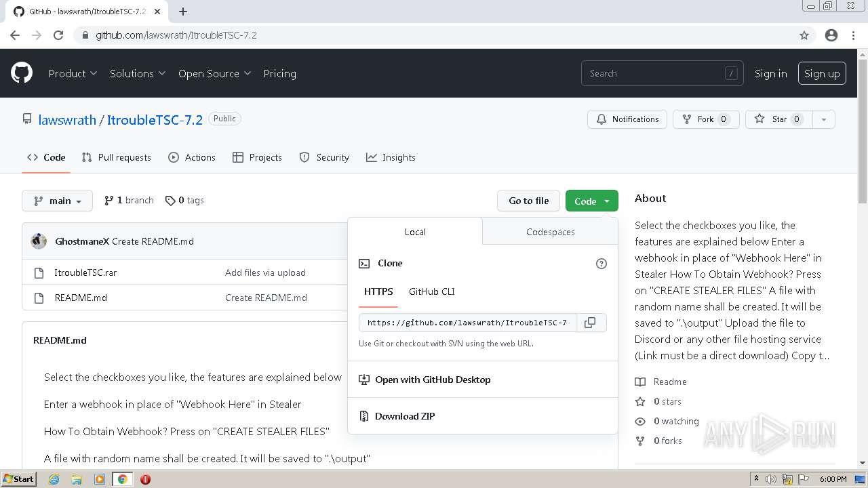Screen dimensions: 868x488
Task: Open the Security tab
Action: tap(324, 157)
